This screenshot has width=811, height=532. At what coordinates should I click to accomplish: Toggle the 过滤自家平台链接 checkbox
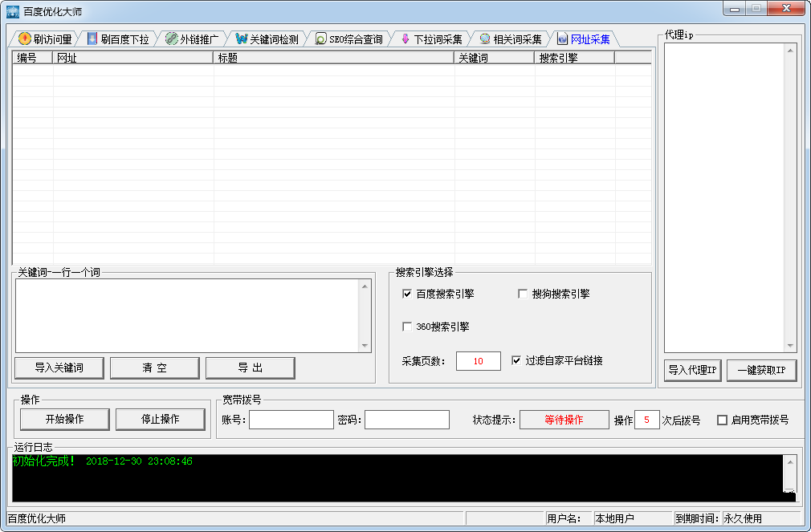click(516, 360)
